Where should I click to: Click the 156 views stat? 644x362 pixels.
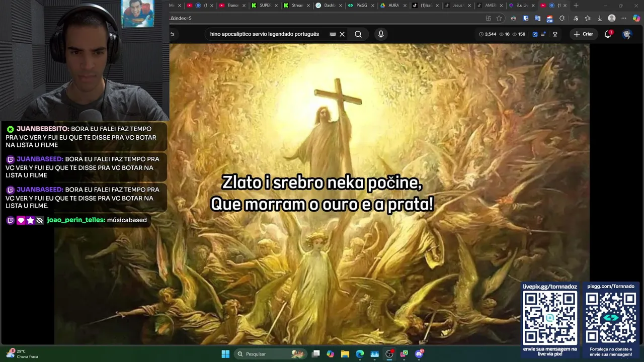tap(519, 34)
